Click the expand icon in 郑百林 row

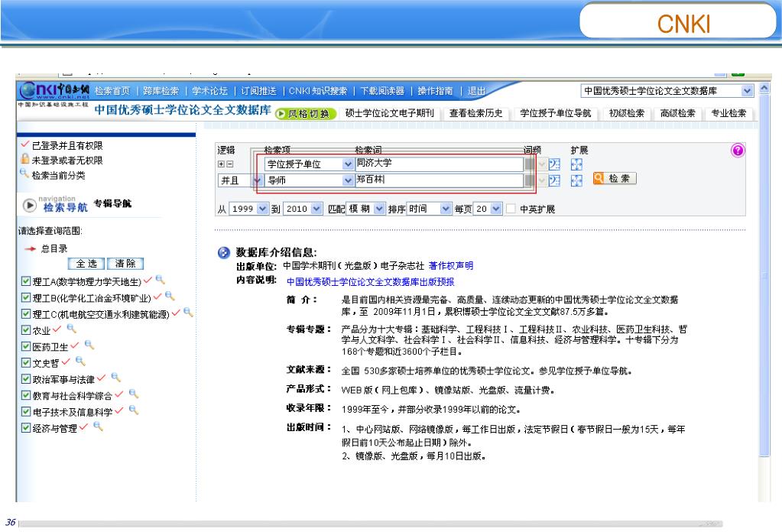click(x=576, y=180)
